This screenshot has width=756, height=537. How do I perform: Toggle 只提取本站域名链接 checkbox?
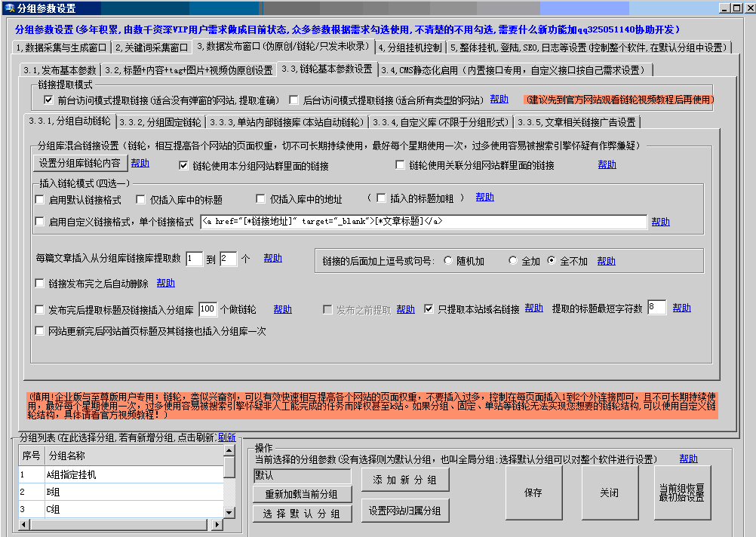(429, 308)
